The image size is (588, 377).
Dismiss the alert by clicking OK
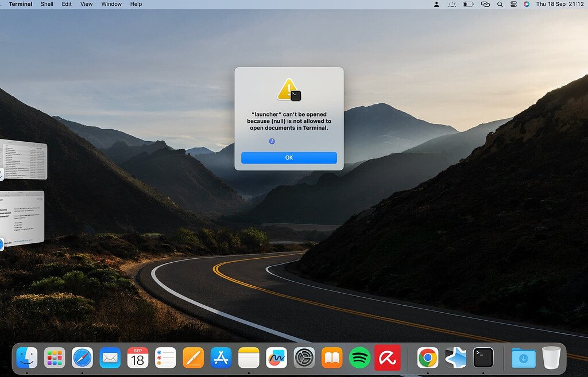point(289,157)
